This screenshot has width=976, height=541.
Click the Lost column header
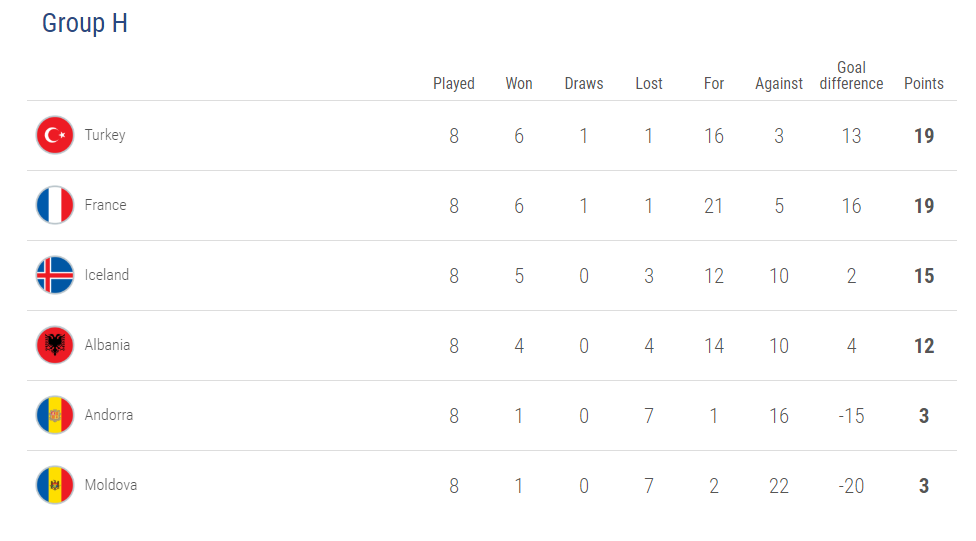649,84
